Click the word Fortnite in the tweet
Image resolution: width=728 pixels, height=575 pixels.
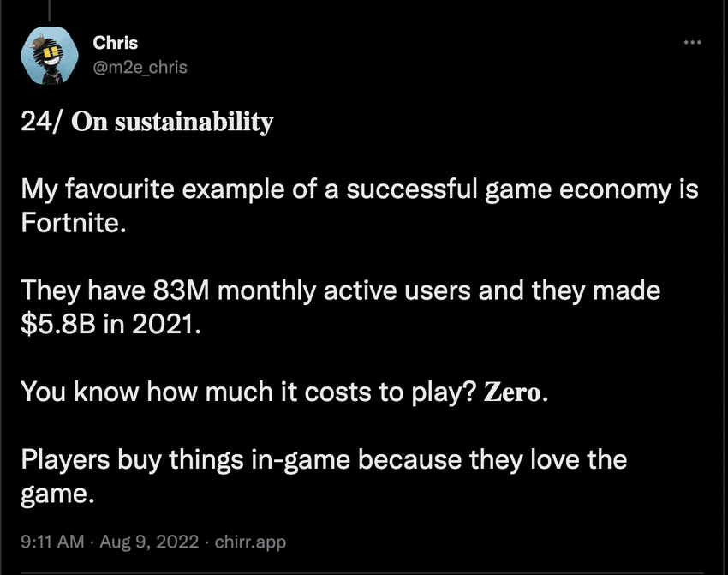(74, 223)
